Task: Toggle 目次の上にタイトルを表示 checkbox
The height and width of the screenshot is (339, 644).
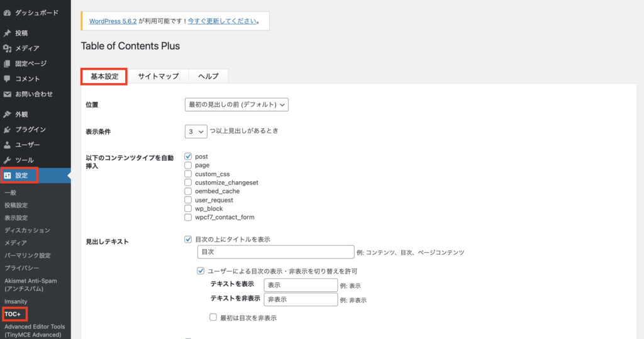Action: coord(188,239)
